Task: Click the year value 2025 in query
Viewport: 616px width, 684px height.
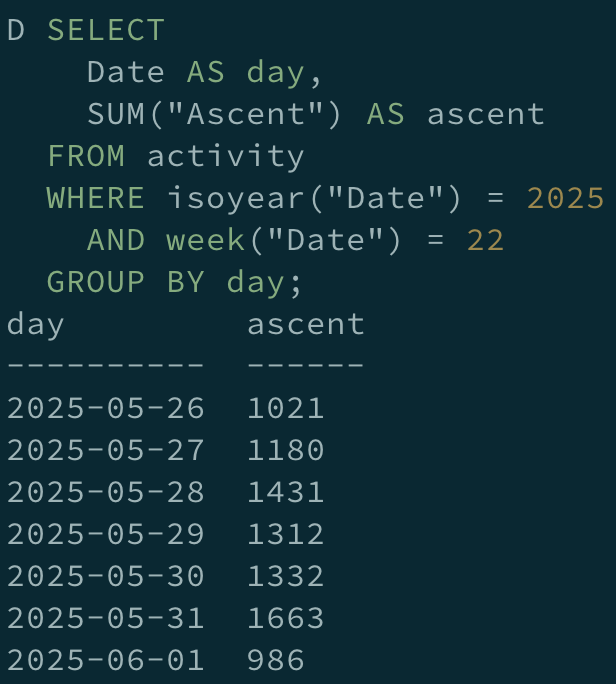Action: [565, 198]
